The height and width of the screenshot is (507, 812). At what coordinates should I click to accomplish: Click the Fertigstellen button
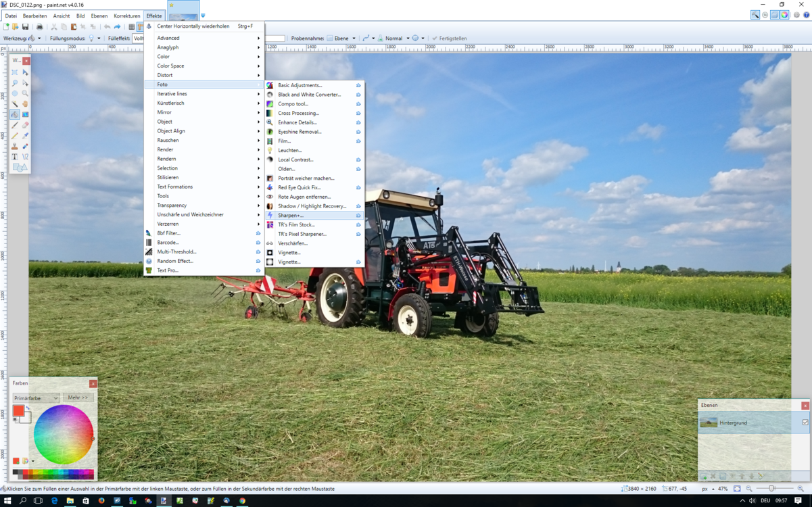pyautogui.click(x=449, y=39)
